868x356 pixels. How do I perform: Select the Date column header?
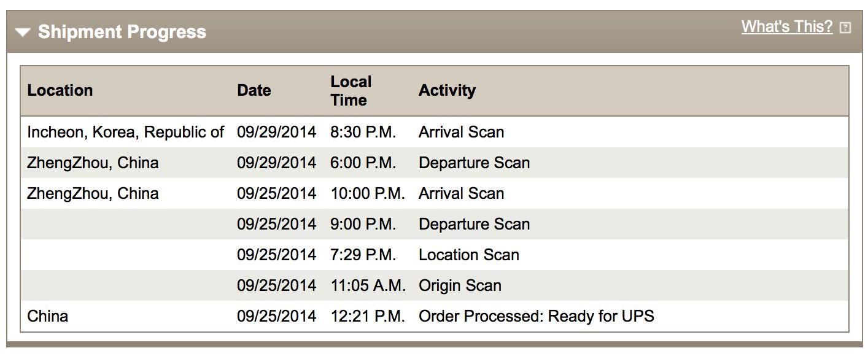(x=254, y=90)
